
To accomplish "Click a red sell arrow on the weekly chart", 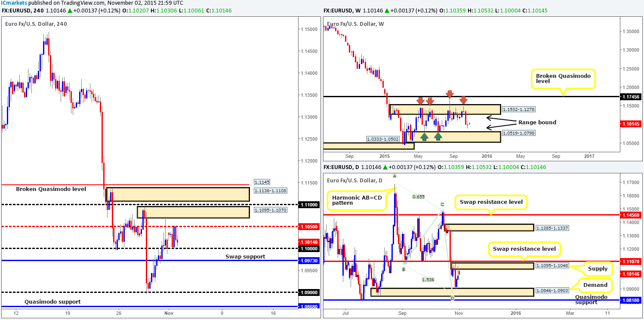I will pos(420,101).
